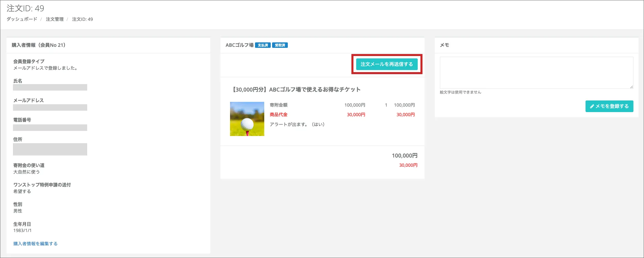This screenshot has height=258, width=644.
Task: Open the golf ball product thumbnail
Action: click(247, 119)
